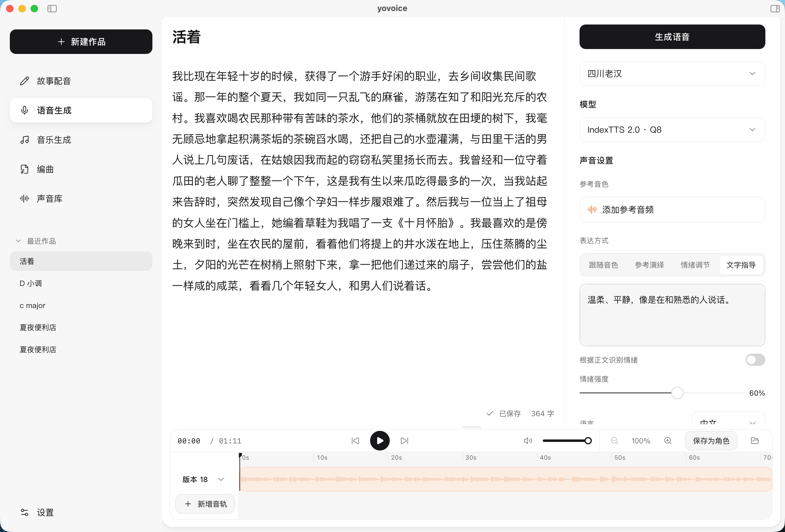
Task: Switch to 跟随音色 tab
Action: [x=603, y=265]
